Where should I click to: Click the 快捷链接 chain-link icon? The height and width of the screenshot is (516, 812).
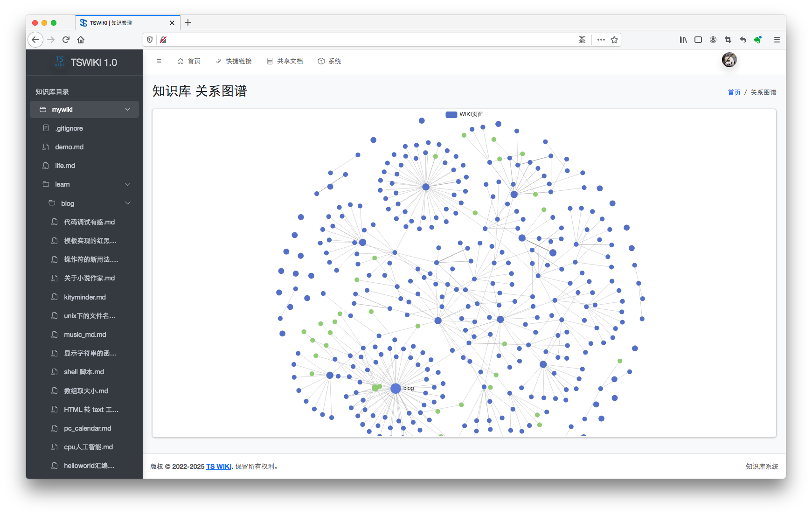pyautogui.click(x=219, y=61)
